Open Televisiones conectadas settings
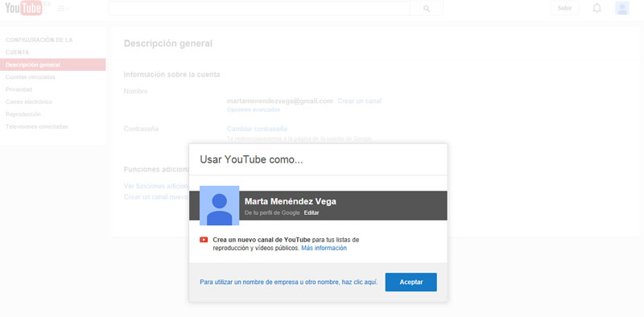Image resolution: width=644 pixels, height=317 pixels. [x=37, y=126]
